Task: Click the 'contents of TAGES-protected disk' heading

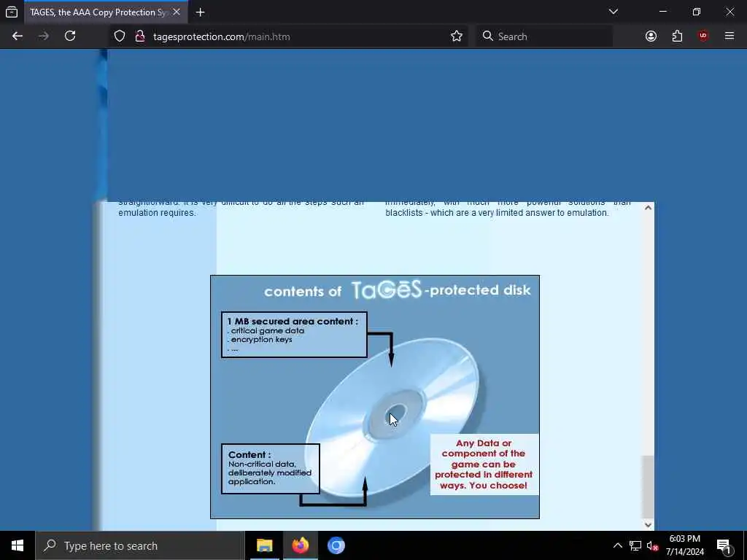Action: pos(398,290)
